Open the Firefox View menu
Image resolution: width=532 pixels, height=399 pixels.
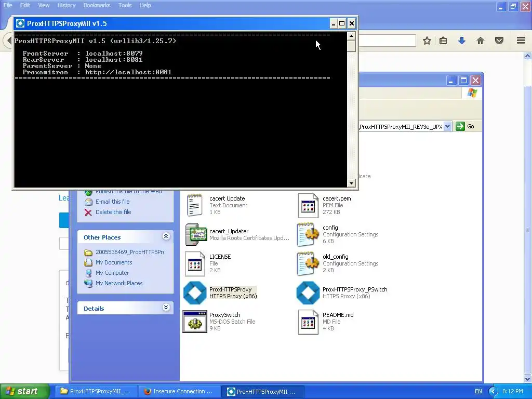[x=44, y=5]
